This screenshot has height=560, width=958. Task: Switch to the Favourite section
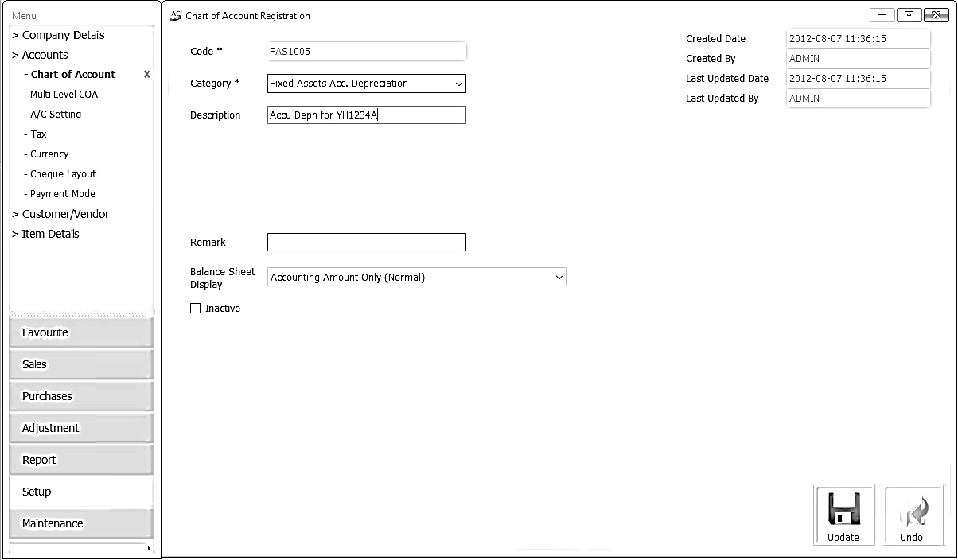pyautogui.click(x=81, y=332)
